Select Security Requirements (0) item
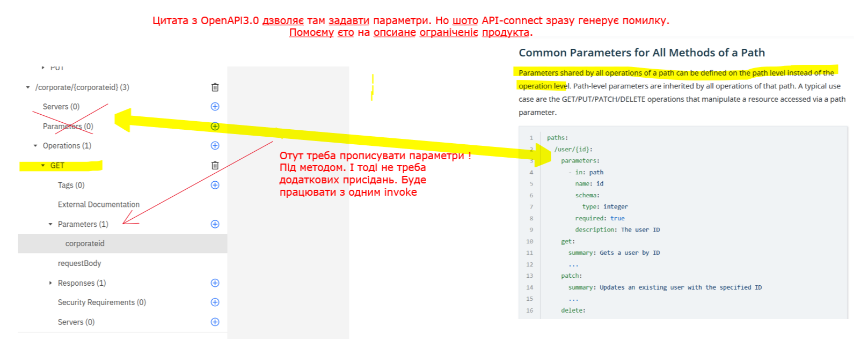The image size is (868, 348). (102, 302)
